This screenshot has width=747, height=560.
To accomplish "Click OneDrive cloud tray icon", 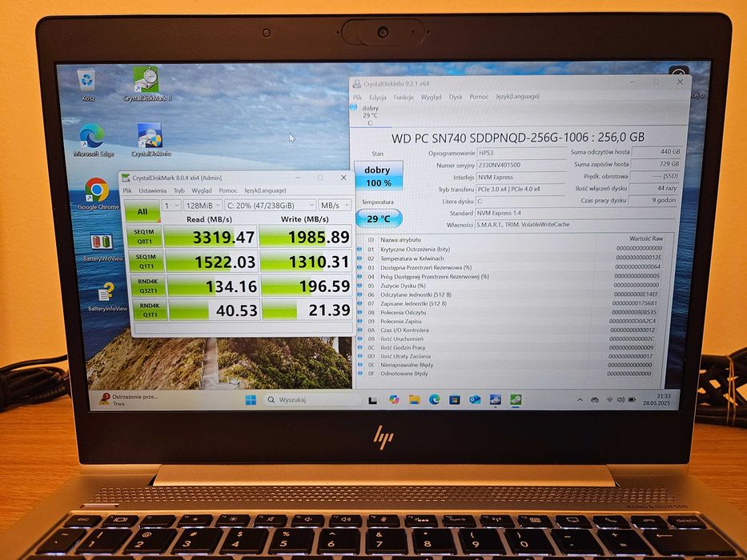I will coord(595,400).
